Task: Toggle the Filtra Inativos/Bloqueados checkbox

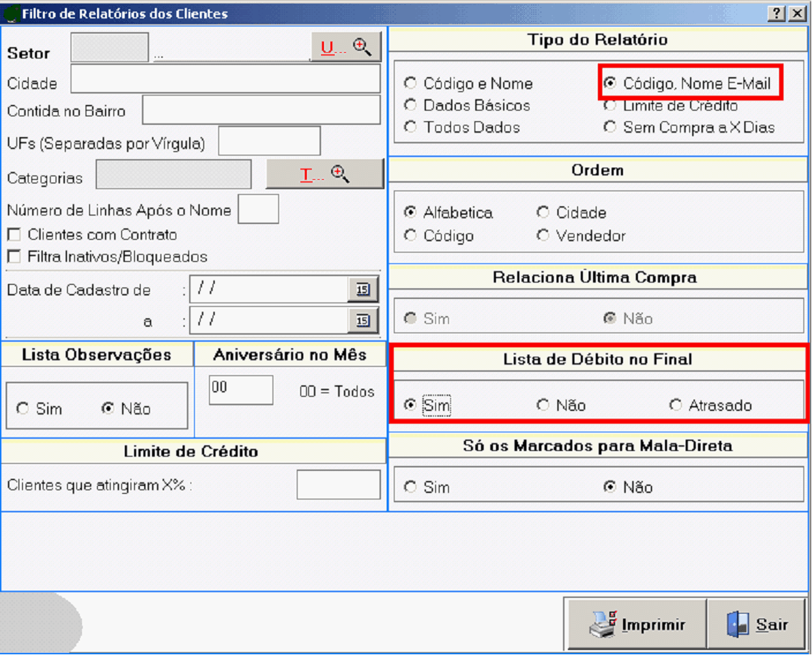Action: coord(14,257)
